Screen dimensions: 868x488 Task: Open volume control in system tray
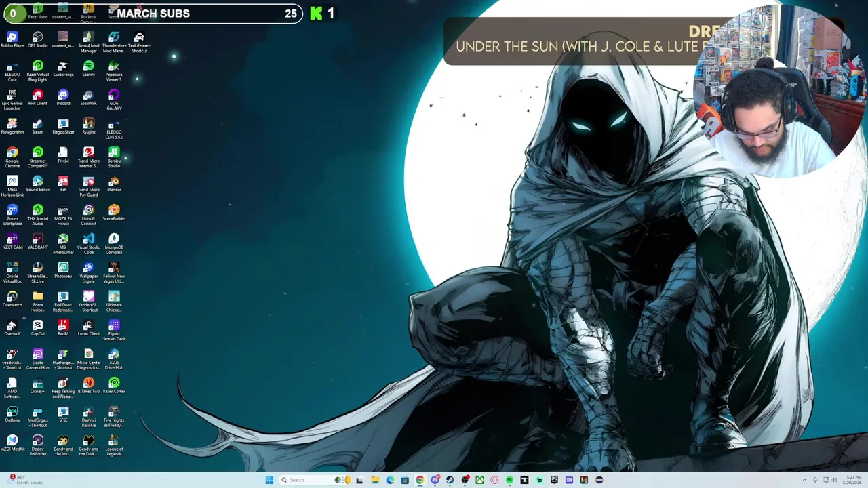834,480
